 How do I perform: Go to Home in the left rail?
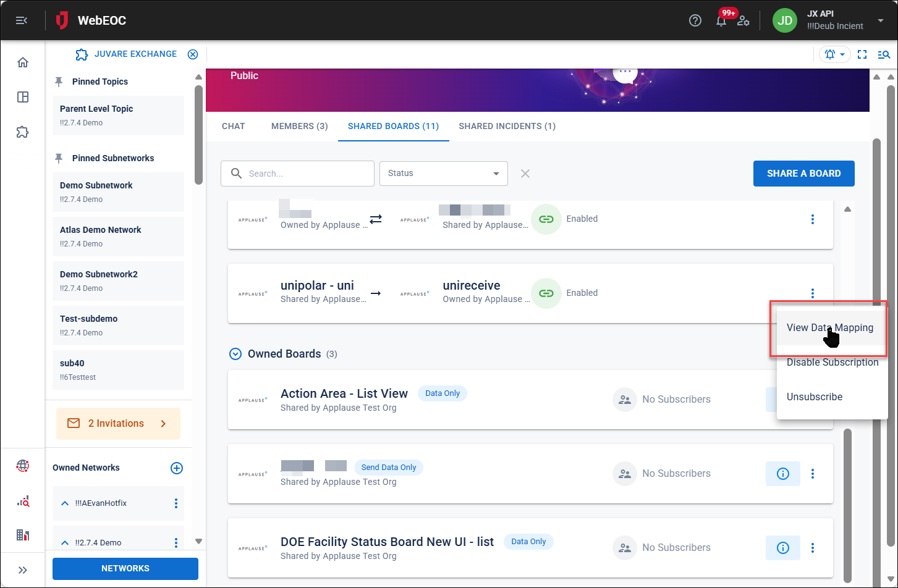[23, 62]
